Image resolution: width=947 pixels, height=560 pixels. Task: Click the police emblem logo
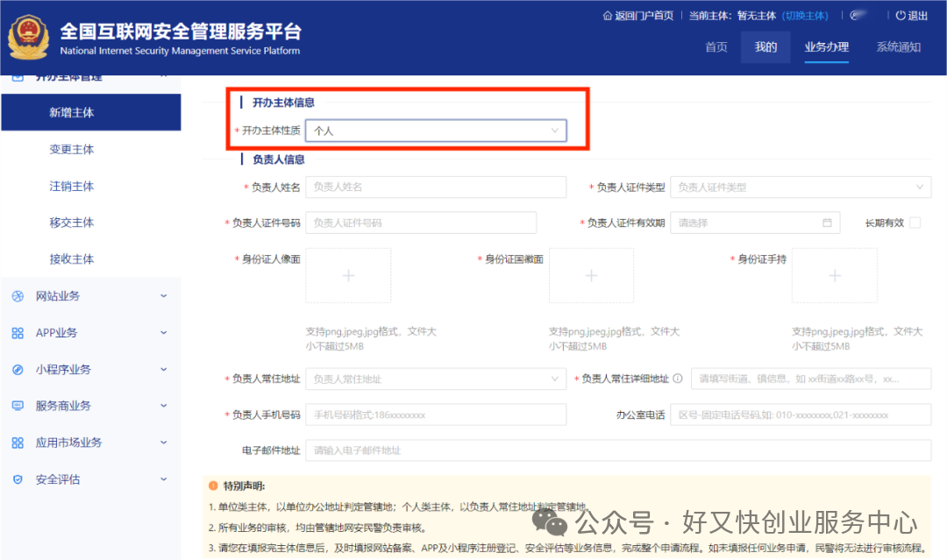(28, 38)
